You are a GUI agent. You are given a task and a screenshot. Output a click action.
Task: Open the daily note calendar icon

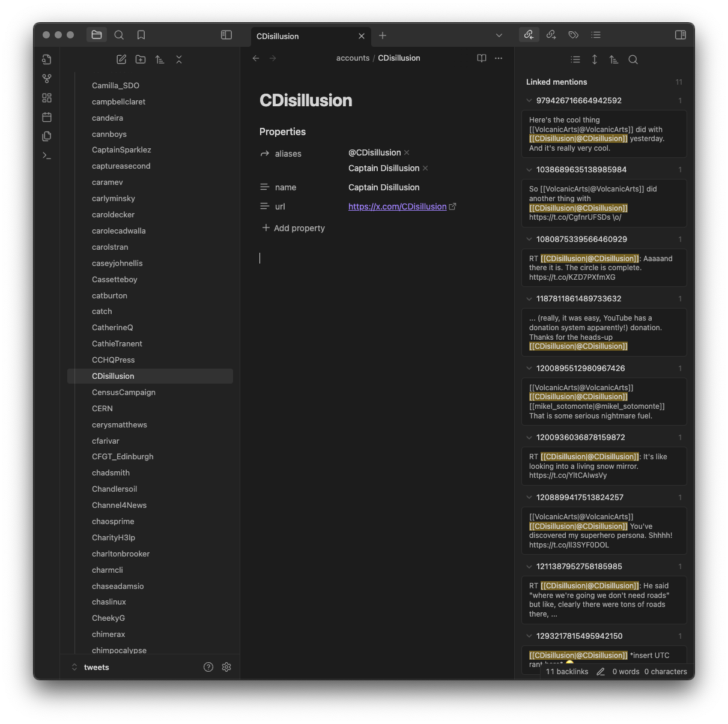(47, 117)
